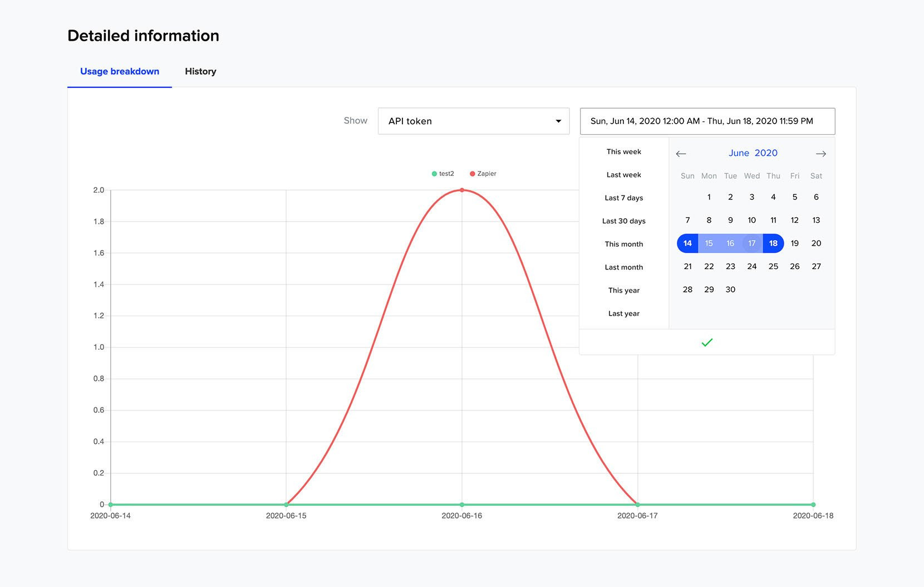Viewport: 924px width, 587px height.
Task: Pick June 7 in the calendar
Action: click(687, 220)
